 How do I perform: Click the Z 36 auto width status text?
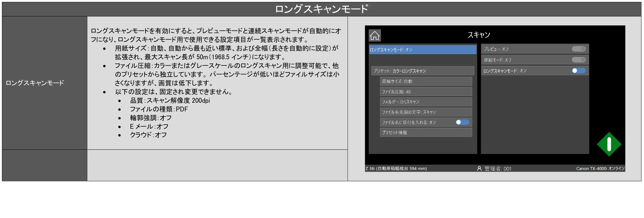click(396, 168)
